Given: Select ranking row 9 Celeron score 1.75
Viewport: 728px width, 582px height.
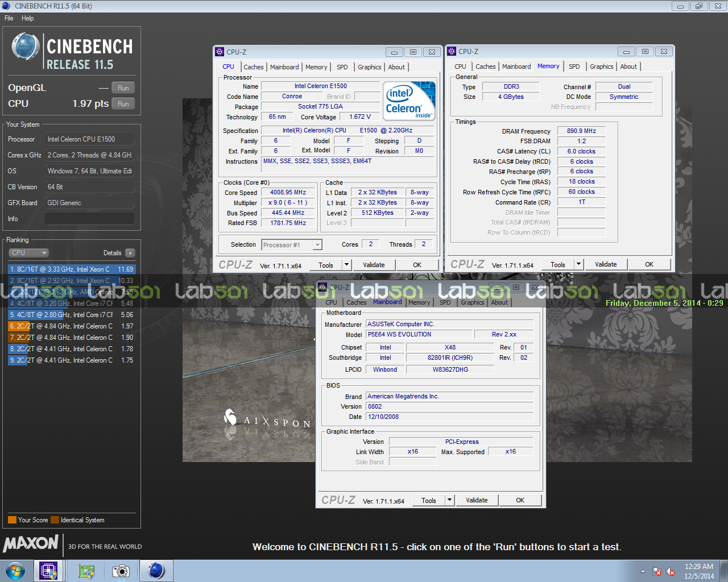Looking at the screenshot, I should (72, 360).
